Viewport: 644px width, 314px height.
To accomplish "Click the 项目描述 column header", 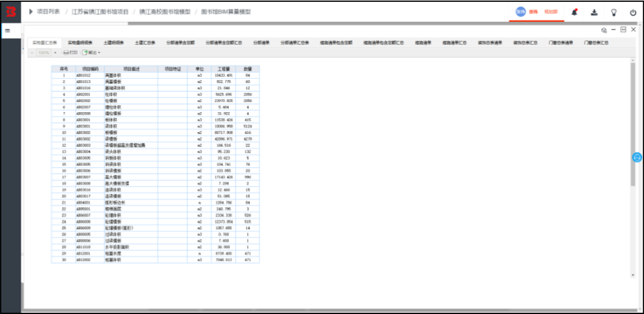I will [131, 69].
